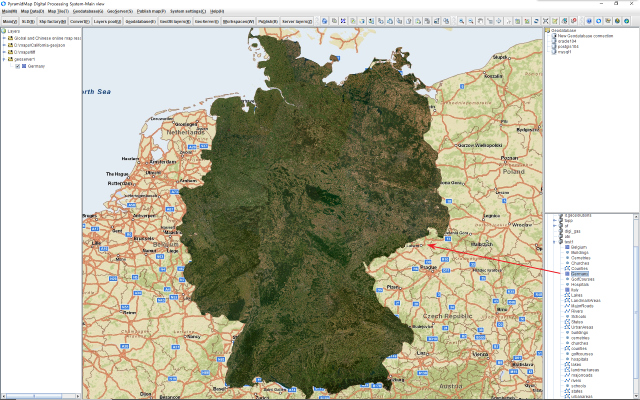
Task: Open the System settings(C) menu
Action: (188, 11)
